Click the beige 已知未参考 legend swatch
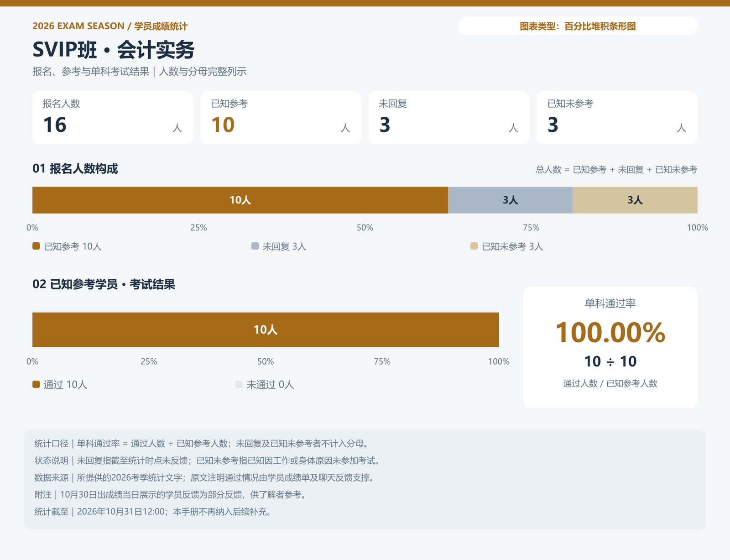 pos(474,246)
